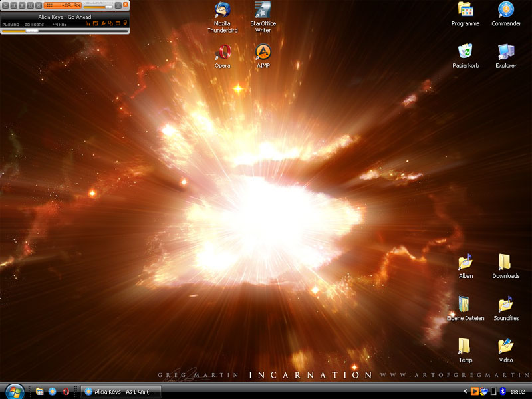The width and height of the screenshot is (532, 399).
Task: Click the orange AIMP tray icon
Action: (x=474, y=392)
